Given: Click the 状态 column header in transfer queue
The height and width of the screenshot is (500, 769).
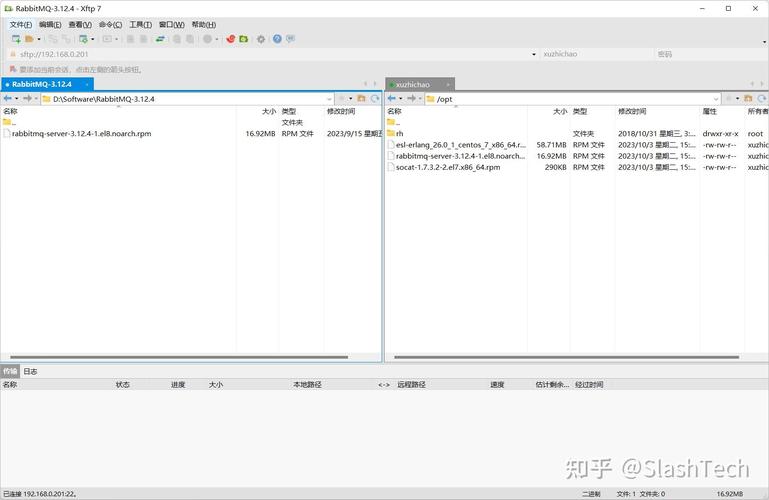Looking at the screenshot, I should [x=123, y=385].
